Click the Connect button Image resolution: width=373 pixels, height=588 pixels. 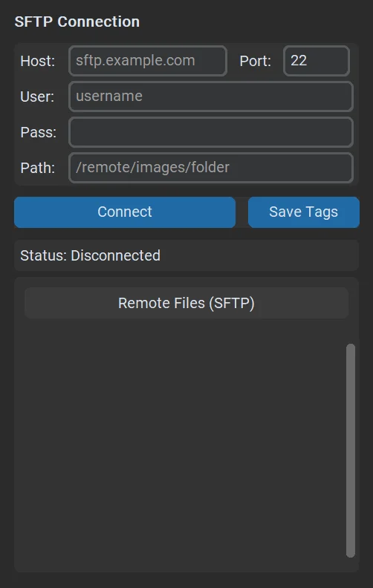(125, 212)
